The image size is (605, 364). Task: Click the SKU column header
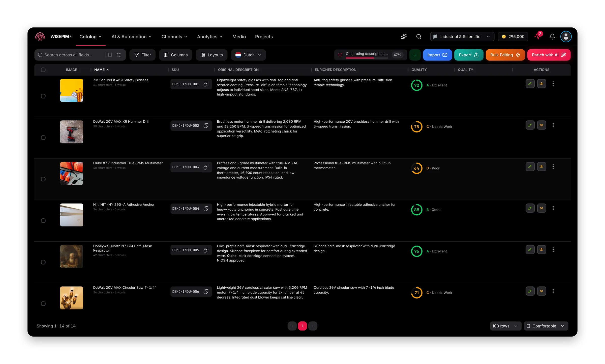point(175,70)
